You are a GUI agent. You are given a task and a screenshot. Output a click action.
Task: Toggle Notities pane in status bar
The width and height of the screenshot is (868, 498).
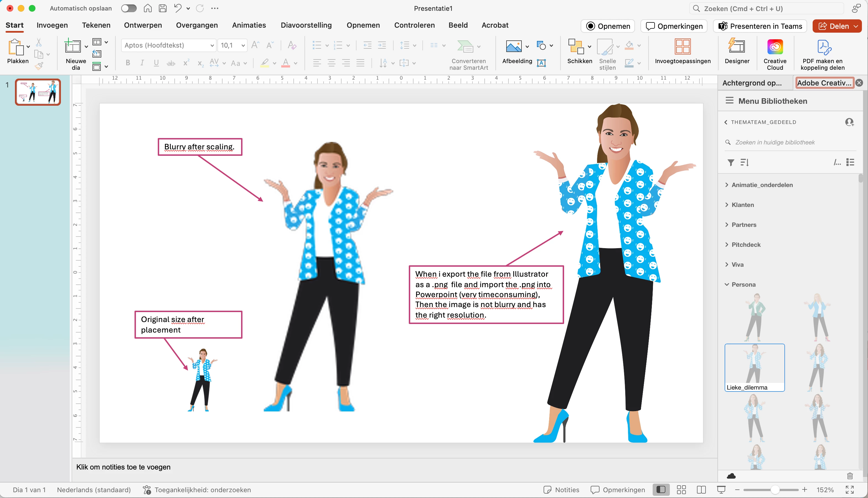click(x=561, y=490)
